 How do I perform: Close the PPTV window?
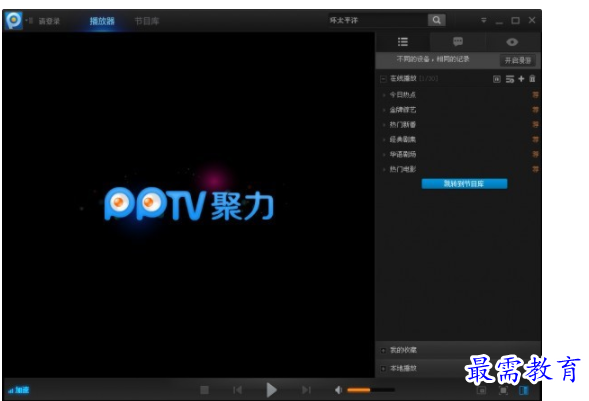tap(532, 20)
